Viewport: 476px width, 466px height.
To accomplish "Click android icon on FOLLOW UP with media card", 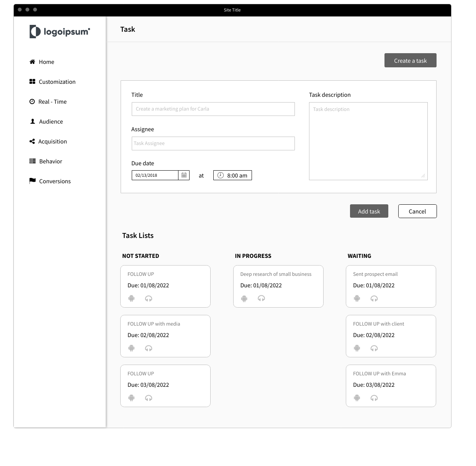I will coord(131,348).
